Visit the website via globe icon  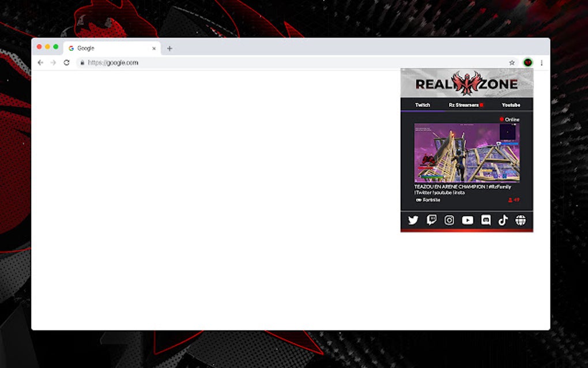click(x=520, y=220)
